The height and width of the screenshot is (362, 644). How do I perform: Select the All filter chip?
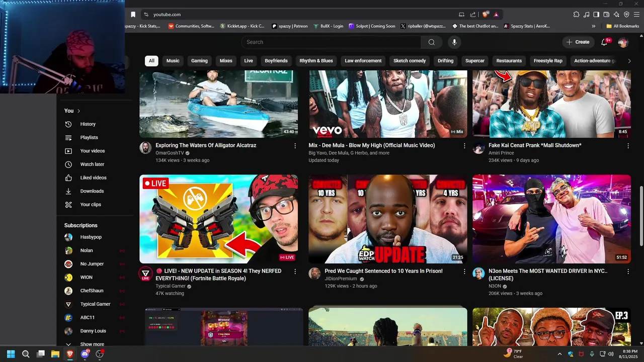pyautogui.click(x=151, y=61)
